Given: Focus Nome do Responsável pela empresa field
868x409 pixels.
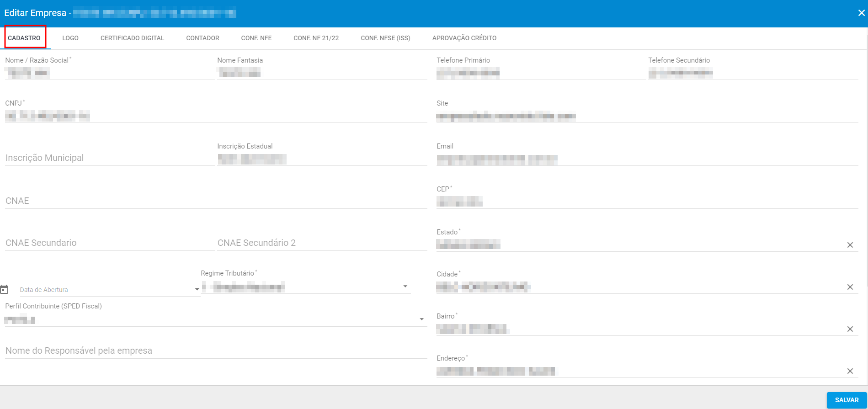Looking at the screenshot, I should tap(216, 351).
